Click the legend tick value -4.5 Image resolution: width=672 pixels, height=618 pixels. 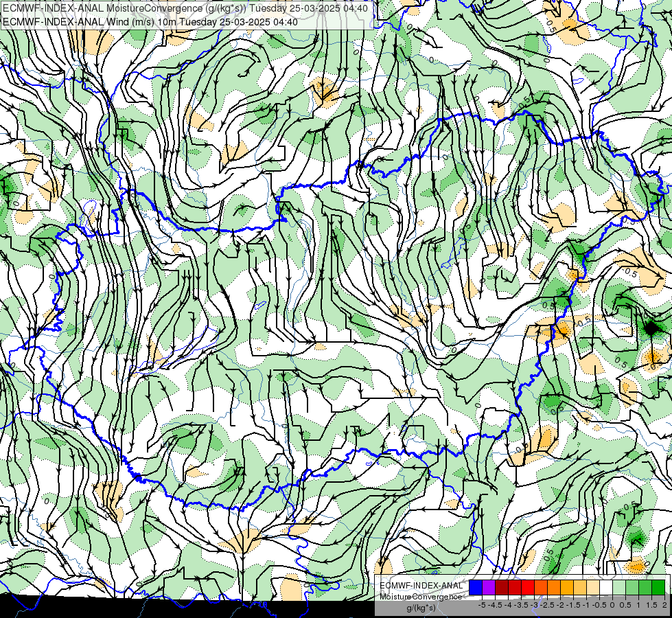click(495, 605)
